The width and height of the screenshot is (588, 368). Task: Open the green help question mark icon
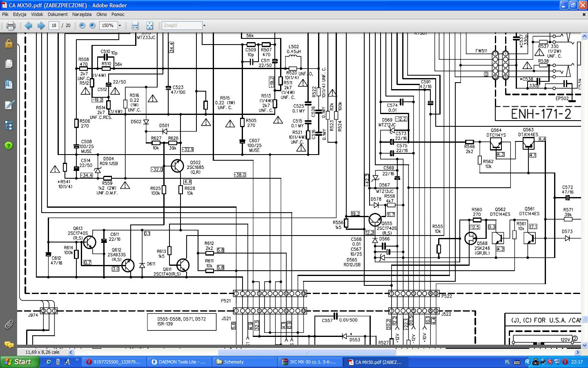[9, 146]
